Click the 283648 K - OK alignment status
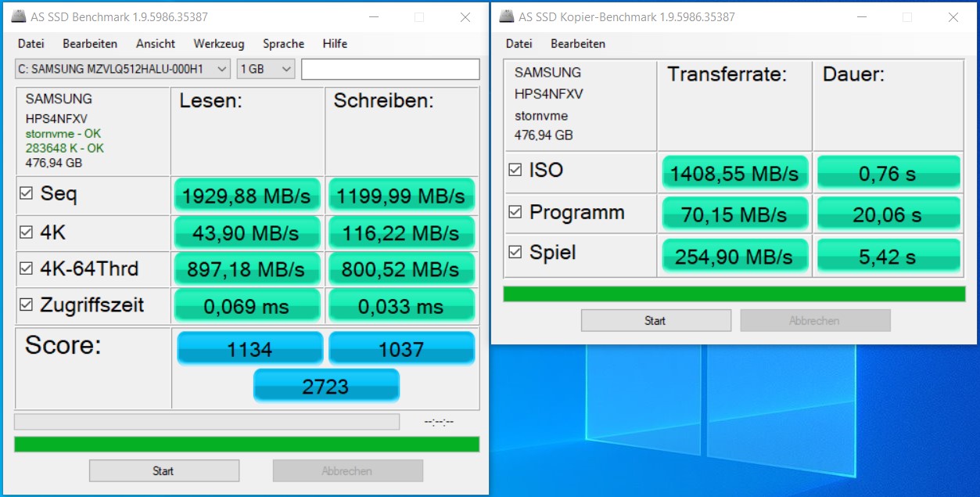980x497 pixels. coord(65,148)
